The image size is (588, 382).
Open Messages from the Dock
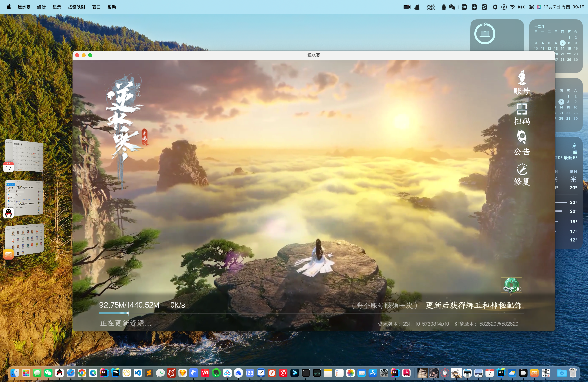(37, 373)
